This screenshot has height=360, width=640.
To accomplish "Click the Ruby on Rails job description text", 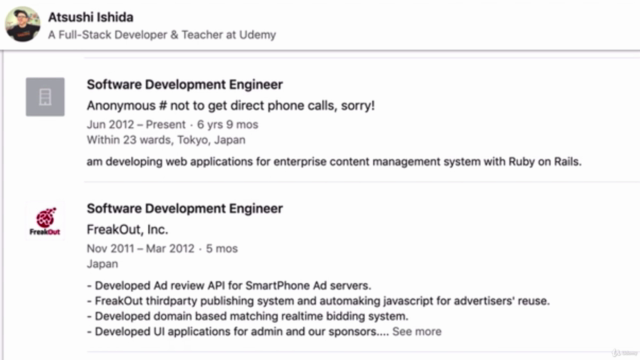I will (x=334, y=162).
